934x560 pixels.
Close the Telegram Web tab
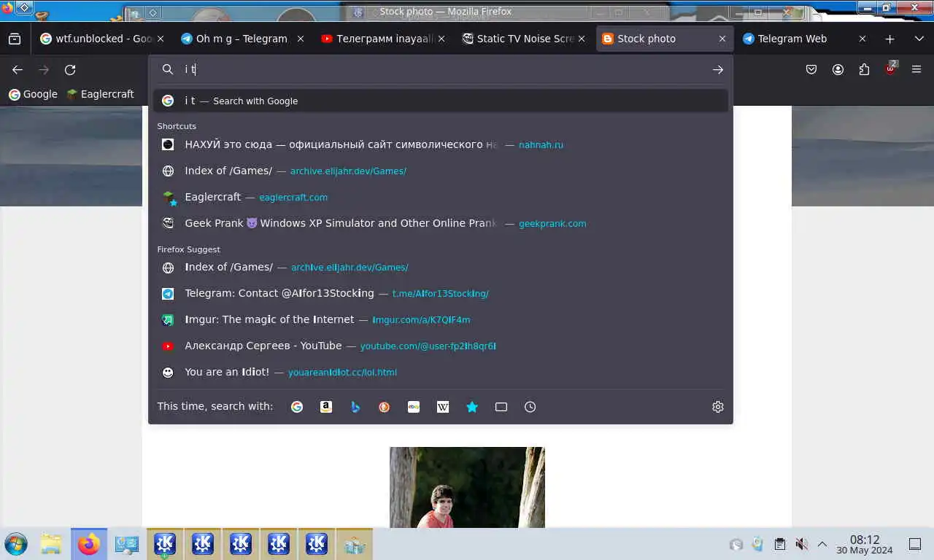(x=862, y=39)
